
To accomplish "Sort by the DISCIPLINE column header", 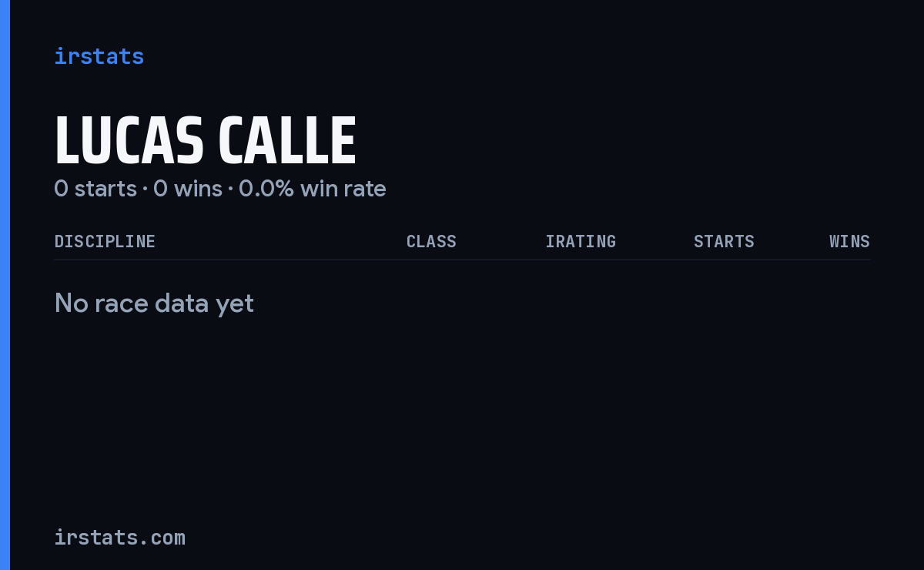I will (105, 241).
